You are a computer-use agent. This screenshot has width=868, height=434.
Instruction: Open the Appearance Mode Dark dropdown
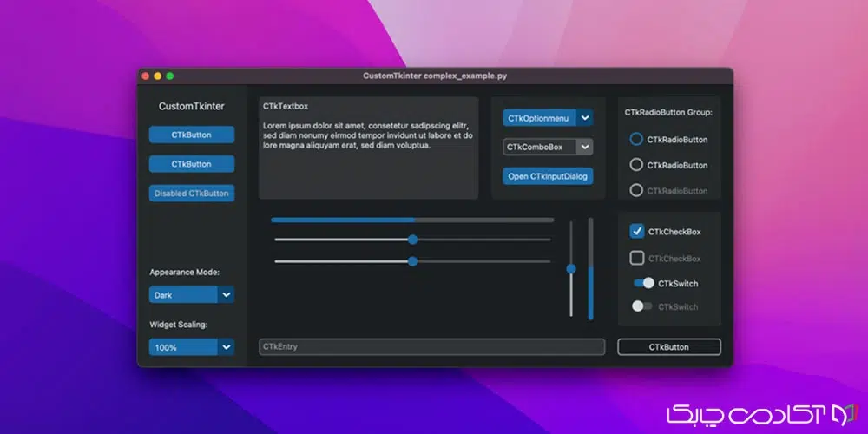pyautogui.click(x=226, y=295)
